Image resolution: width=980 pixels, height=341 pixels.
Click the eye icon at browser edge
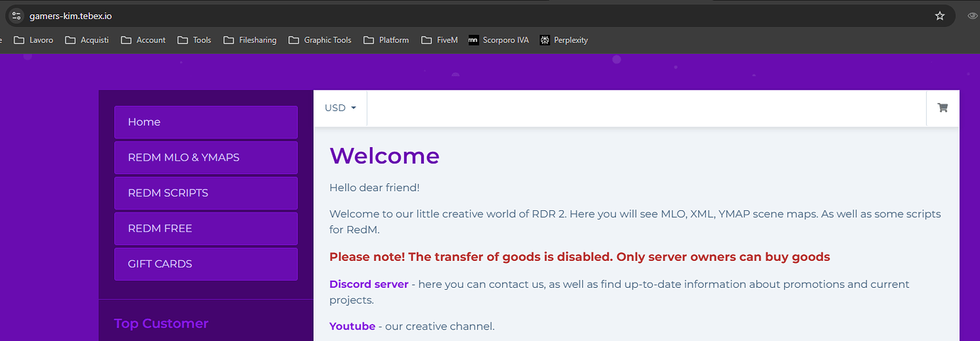pos(972,16)
